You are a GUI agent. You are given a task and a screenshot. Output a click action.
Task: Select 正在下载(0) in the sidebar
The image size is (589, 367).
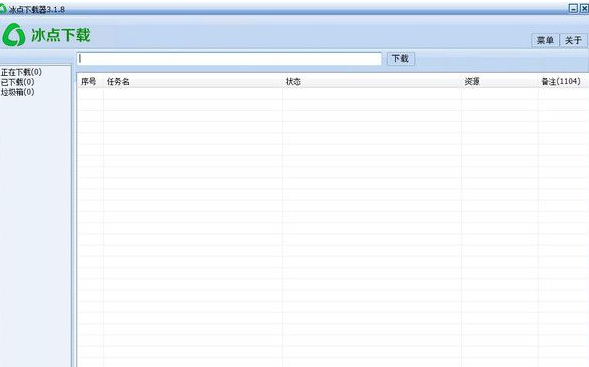(x=21, y=72)
